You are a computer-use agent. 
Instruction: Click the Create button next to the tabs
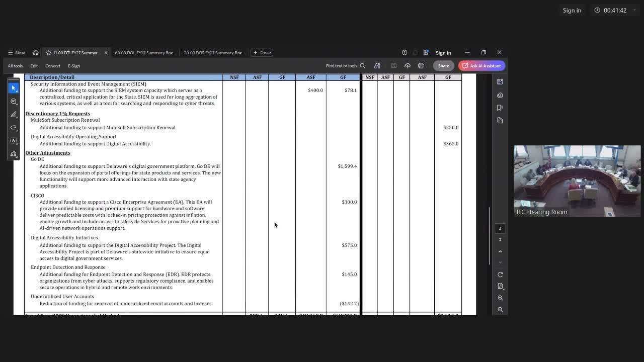(262, 52)
